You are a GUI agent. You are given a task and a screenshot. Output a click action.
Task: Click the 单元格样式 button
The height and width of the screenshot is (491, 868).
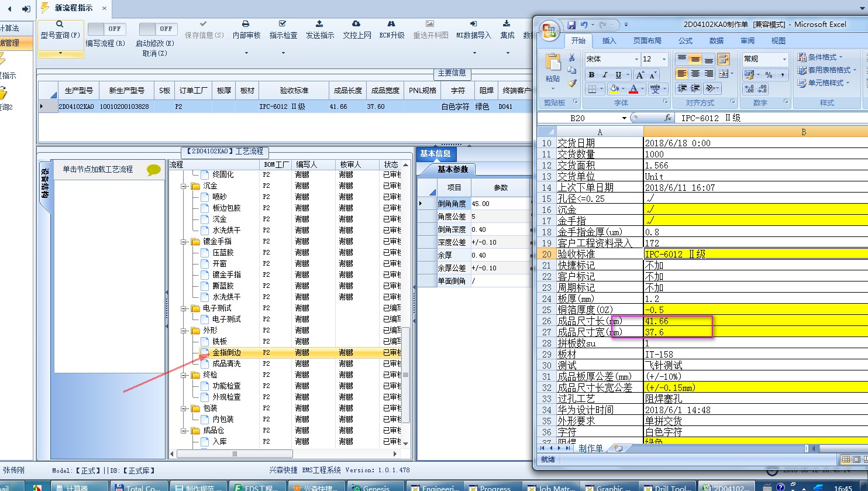[x=824, y=83]
